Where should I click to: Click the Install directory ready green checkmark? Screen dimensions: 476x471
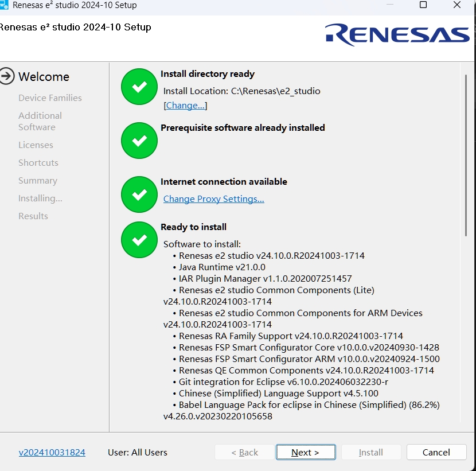pos(139,87)
